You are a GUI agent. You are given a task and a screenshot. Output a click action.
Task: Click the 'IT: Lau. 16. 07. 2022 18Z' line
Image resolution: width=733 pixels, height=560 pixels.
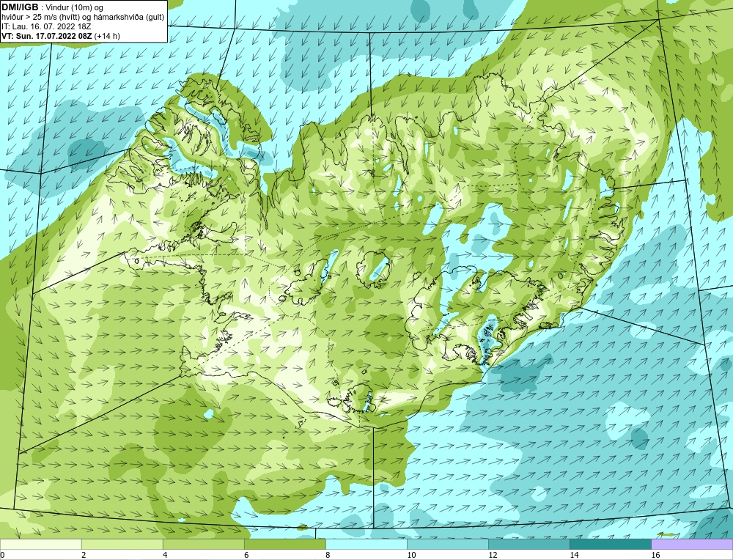pos(45,26)
